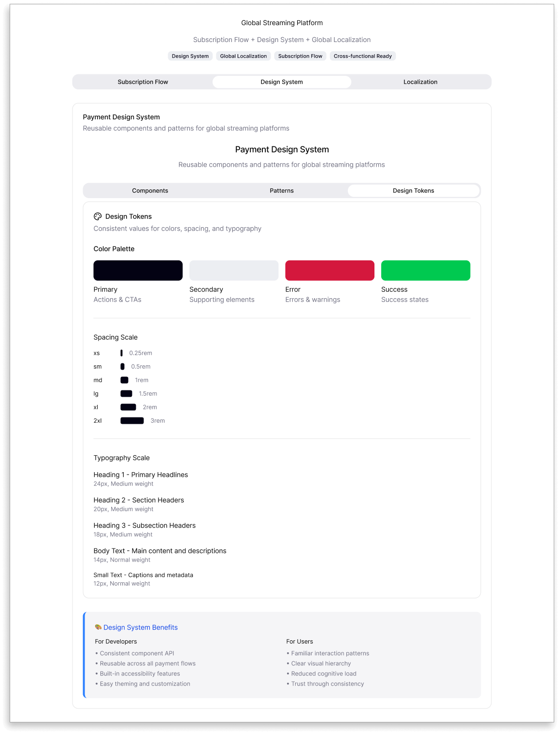Select the Secondary color swatch
This screenshot has width=560, height=734.
pos(234,270)
